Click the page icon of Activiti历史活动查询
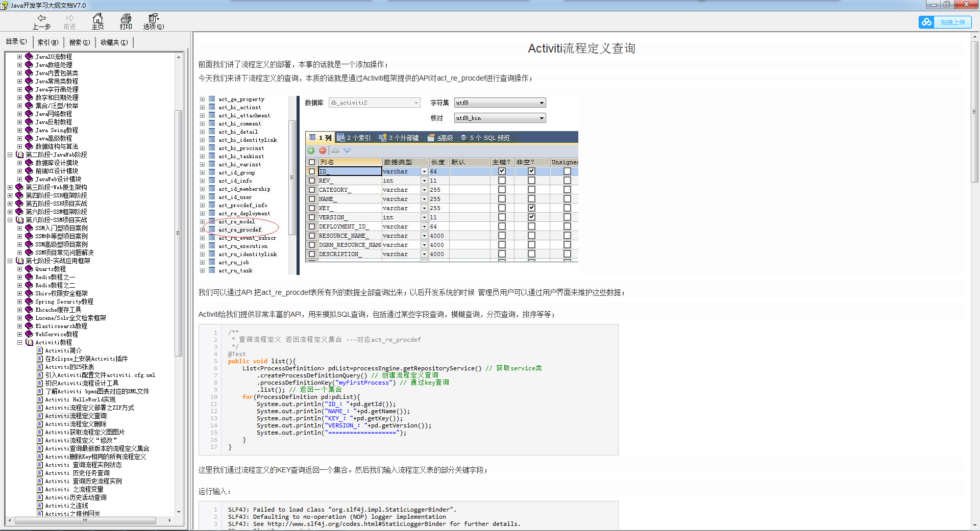 click(x=40, y=497)
